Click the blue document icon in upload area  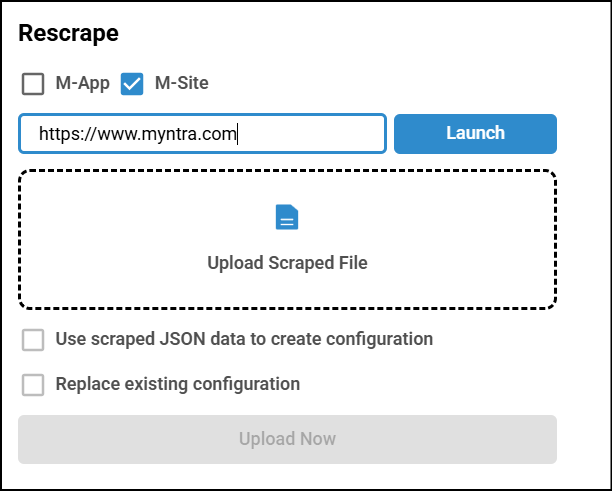[287, 218]
